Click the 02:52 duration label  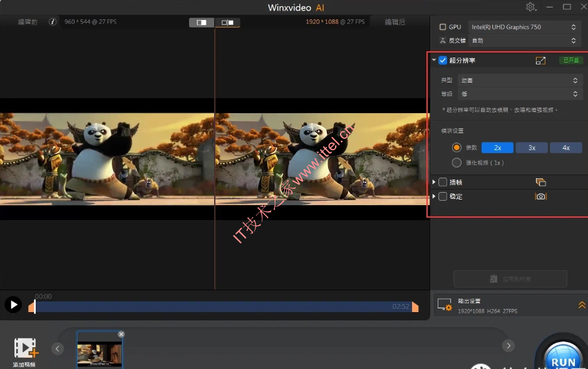click(401, 306)
